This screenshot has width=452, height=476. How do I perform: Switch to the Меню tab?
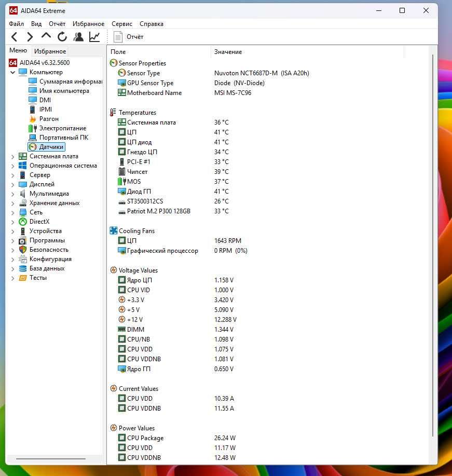tap(18, 50)
